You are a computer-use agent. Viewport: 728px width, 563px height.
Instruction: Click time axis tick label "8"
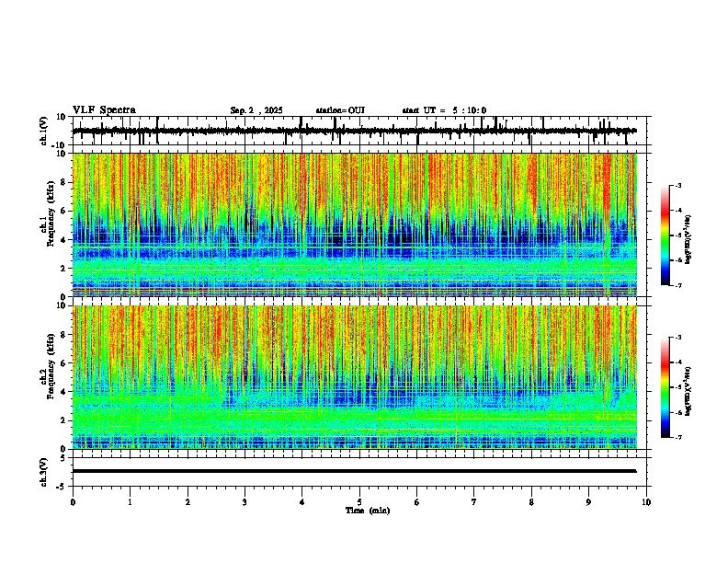pos(531,502)
